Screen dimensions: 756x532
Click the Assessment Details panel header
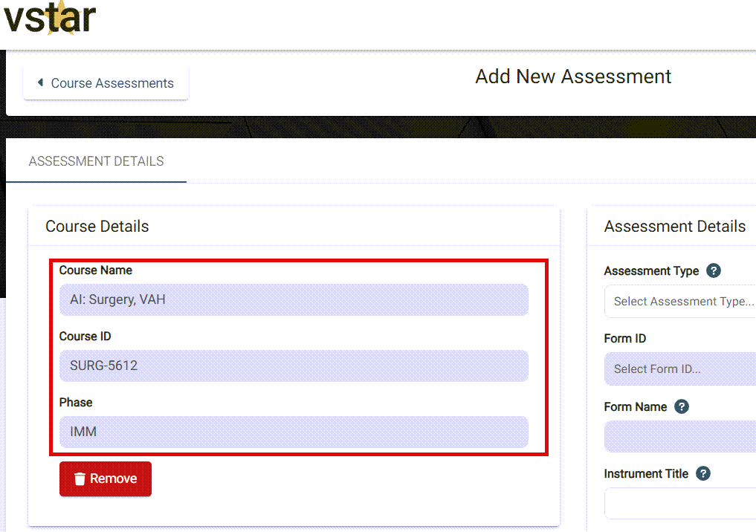(x=674, y=227)
